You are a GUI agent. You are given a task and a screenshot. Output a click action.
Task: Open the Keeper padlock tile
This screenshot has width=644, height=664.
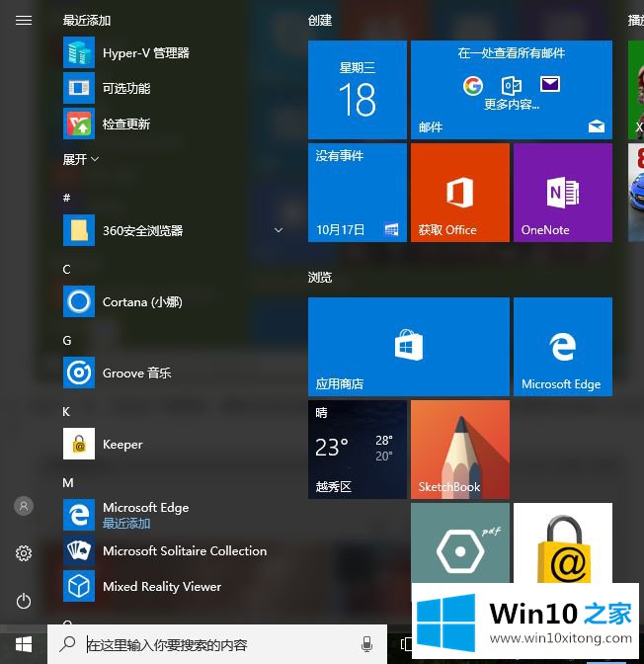(563, 542)
